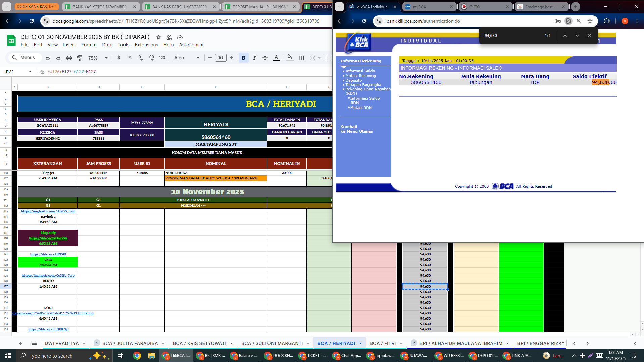Increase font size with plus button
This screenshot has width=644, height=362.
pyautogui.click(x=232, y=58)
